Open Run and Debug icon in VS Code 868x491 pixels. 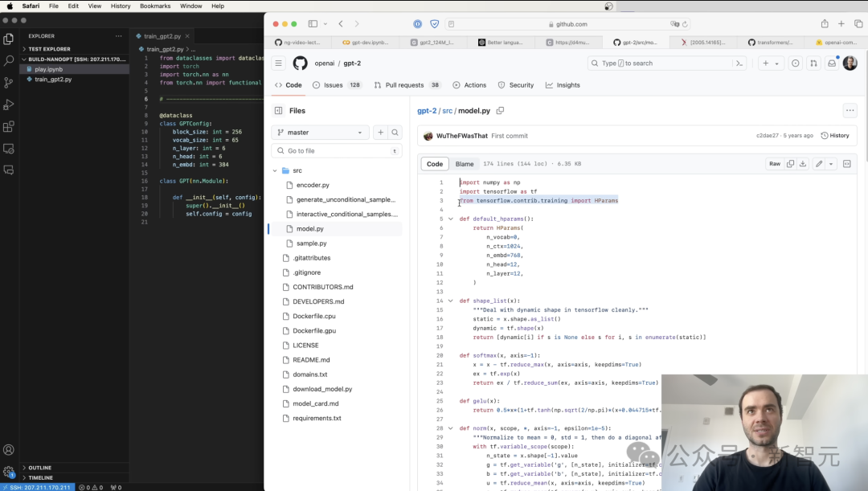point(8,104)
